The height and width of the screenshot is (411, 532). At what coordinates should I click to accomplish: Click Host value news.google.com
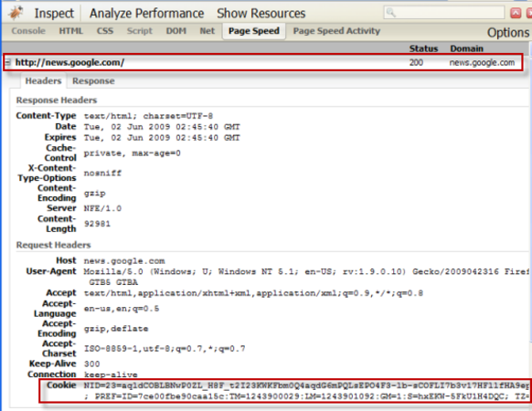124,261
